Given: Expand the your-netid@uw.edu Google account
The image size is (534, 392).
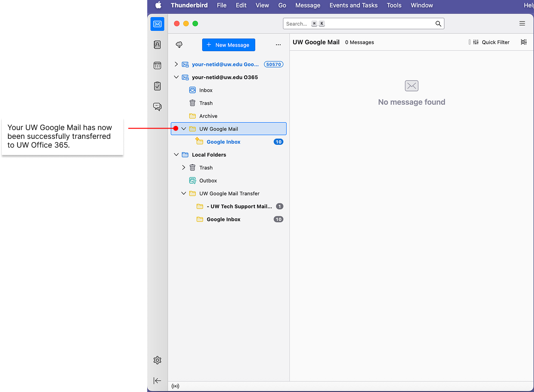Looking at the screenshot, I should click(x=176, y=65).
